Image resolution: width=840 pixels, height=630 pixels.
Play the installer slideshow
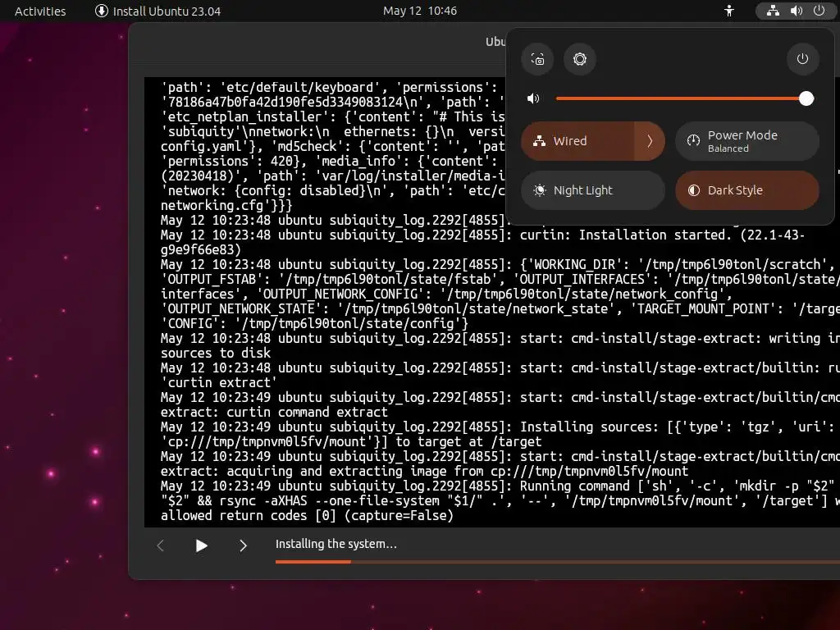202,546
